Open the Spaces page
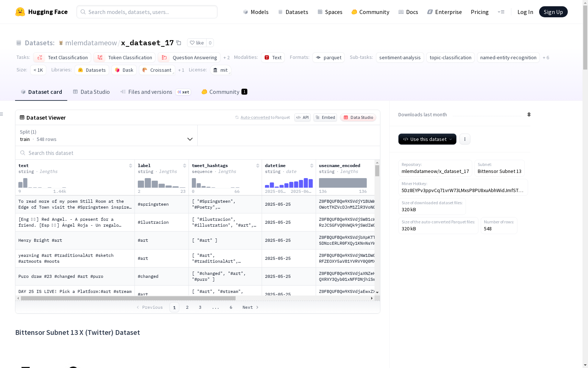The image size is (588, 368). point(330,12)
